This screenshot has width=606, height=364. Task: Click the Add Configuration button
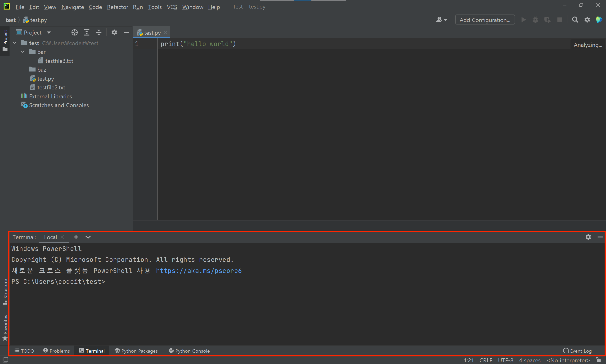[485, 20]
